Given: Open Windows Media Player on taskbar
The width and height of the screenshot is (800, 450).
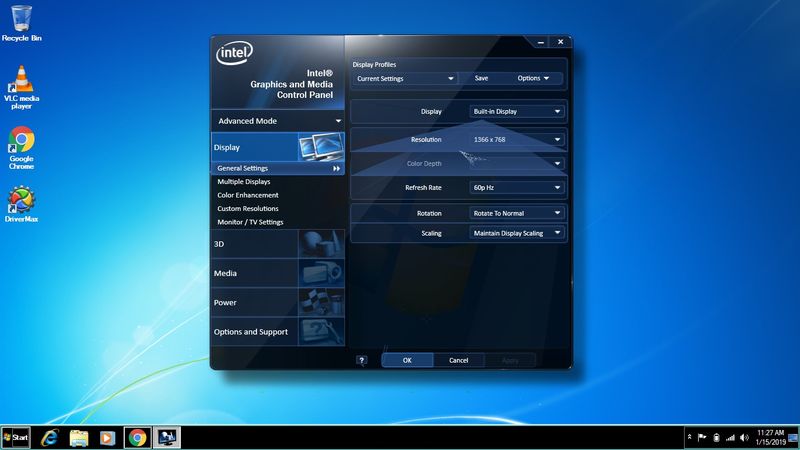Looking at the screenshot, I should [x=107, y=438].
